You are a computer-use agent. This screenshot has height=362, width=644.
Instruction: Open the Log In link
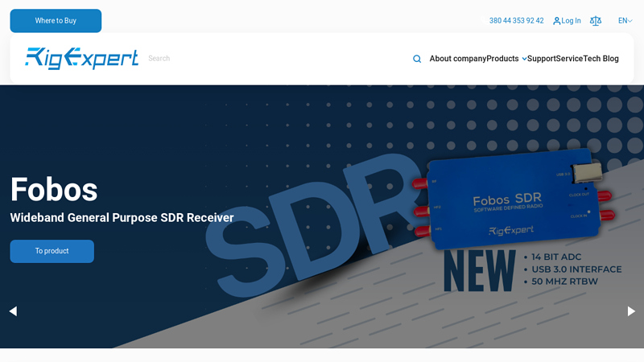pos(567,21)
